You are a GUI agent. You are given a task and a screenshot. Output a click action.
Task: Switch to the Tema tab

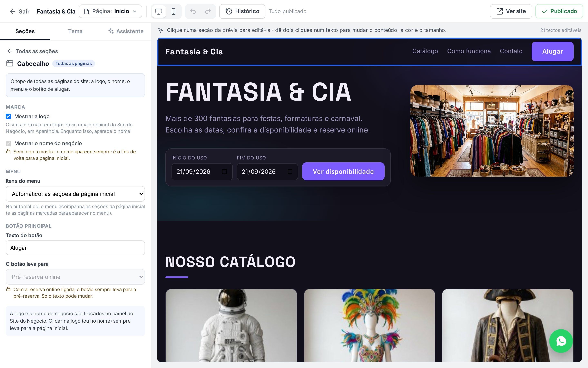click(x=75, y=31)
